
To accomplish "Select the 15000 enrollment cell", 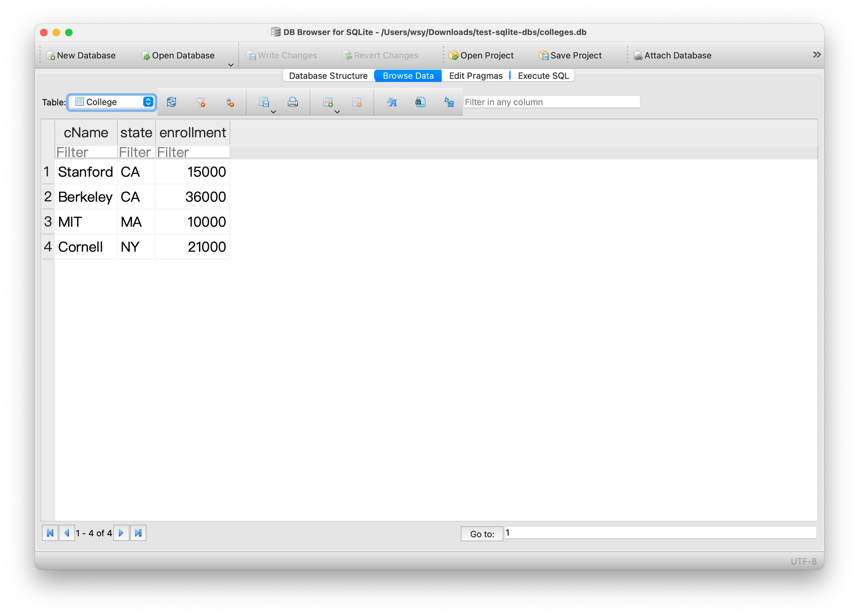I will [x=193, y=172].
